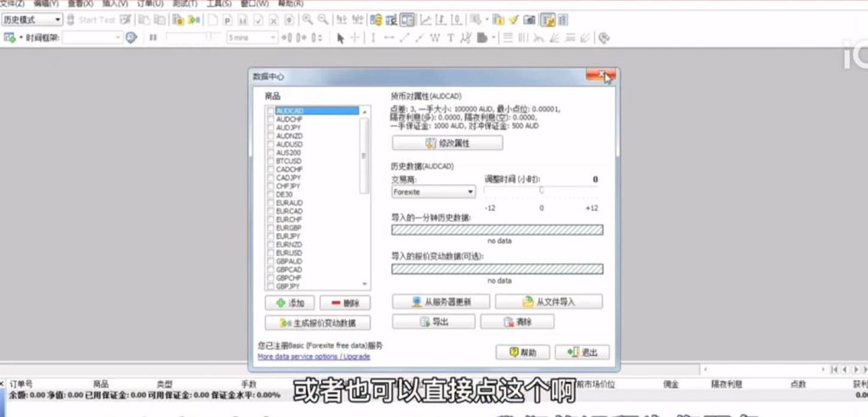Viewport: 868px width, 417px height.
Task: Check the DE30 symbol checkbox
Action: click(x=270, y=194)
